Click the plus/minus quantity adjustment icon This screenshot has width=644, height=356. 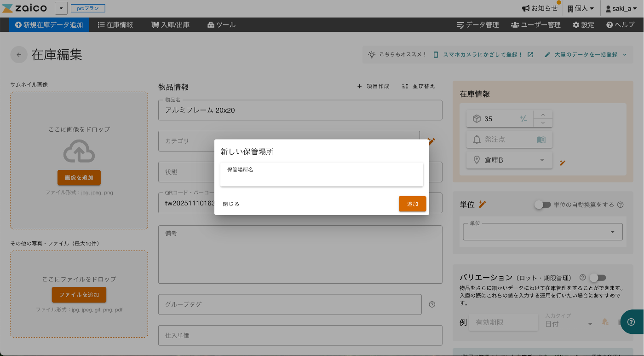click(x=523, y=118)
